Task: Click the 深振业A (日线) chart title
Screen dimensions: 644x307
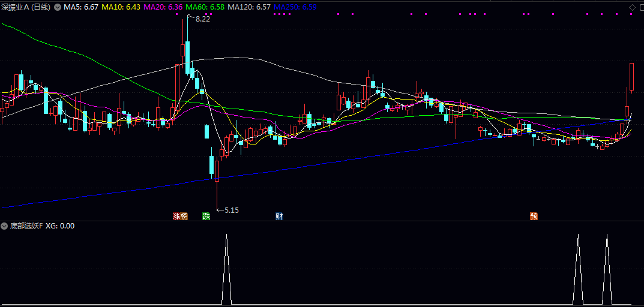Action: pyautogui.click(x=26, y=7)
